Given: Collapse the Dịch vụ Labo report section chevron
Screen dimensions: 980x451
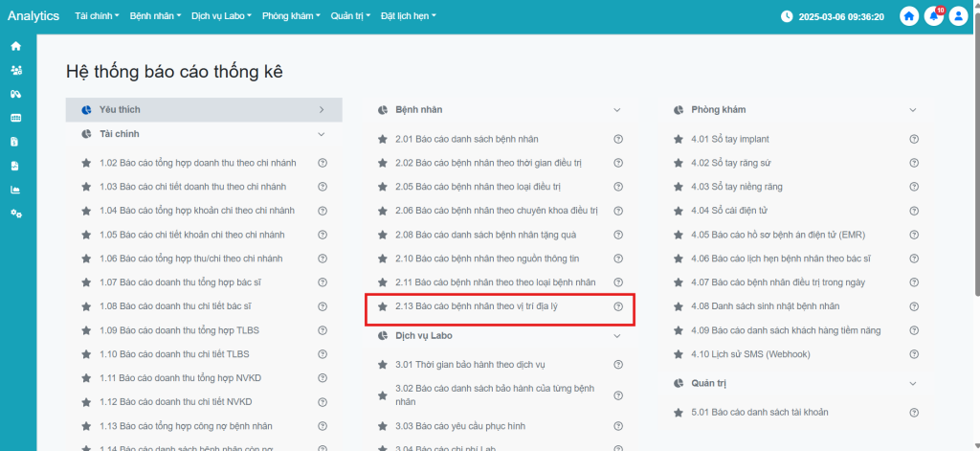Looking at the screenshot, I should (x=617, y=336).
